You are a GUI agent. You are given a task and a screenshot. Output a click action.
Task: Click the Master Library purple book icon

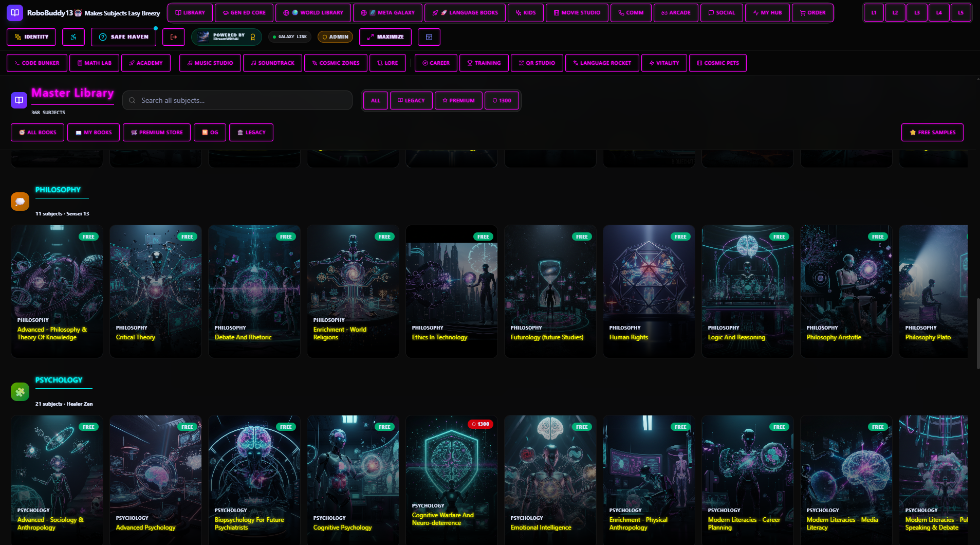tap(19, 100)
